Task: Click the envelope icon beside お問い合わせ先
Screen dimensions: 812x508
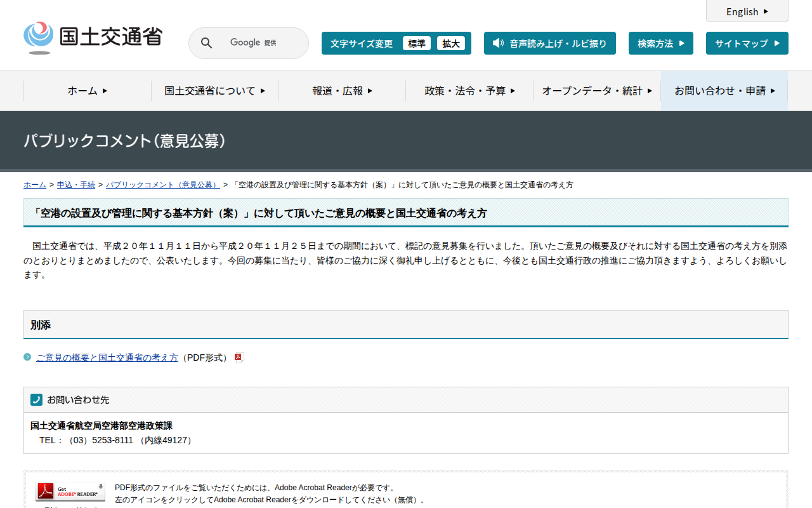Action: (x=36, y=399)
